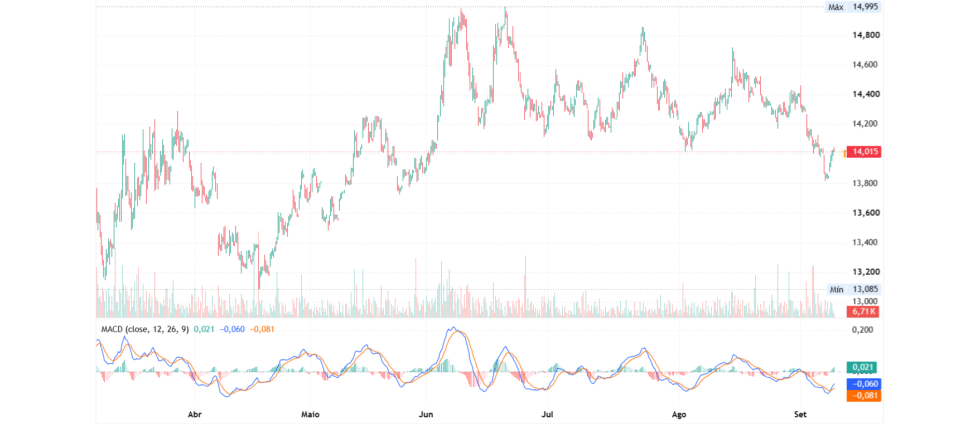Click the 14,600 price axis label
The height and width of the screenshot is (424, 980).
[866, 65]
